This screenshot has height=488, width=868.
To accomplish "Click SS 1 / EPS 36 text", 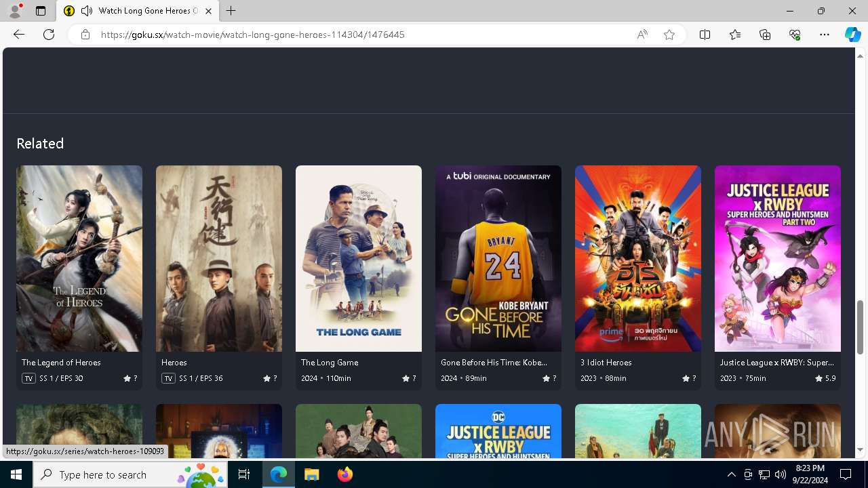I will 201,378.
